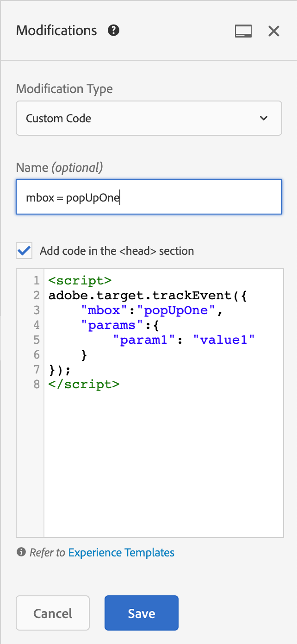Click line number 5 in code gutter
Viewport: 297px width, 644px height.
tap(37, 340)
